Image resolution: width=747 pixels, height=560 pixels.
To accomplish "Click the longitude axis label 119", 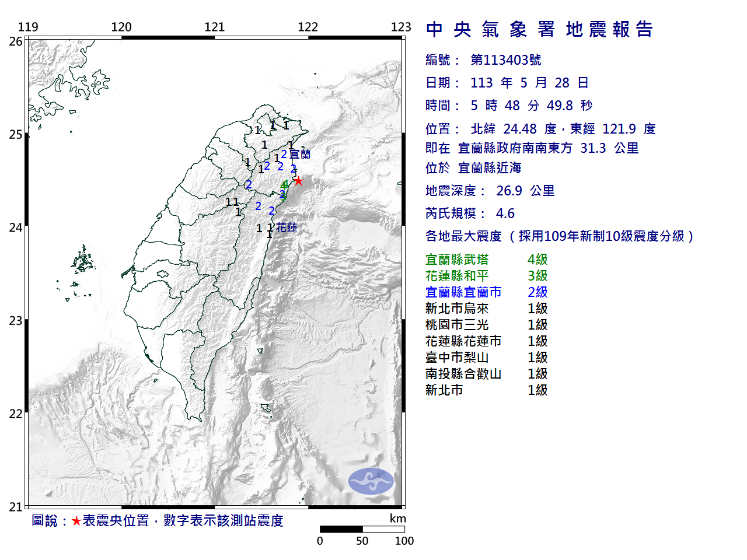I will click(x=28, y=27).
